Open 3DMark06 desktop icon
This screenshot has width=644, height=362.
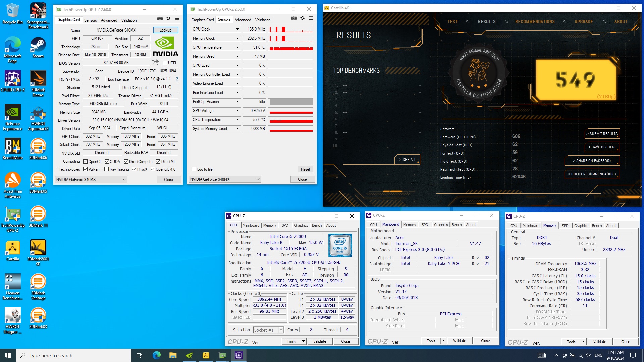pos(38,149)
